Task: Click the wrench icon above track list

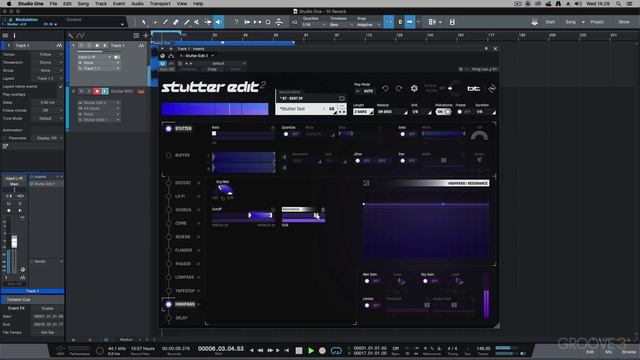Action: pos(71,36)
